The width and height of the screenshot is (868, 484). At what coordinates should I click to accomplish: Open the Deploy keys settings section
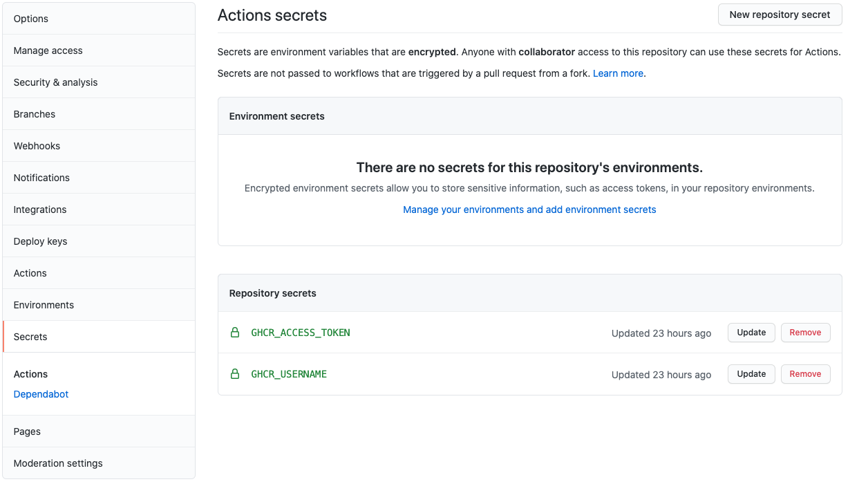[40, 241]
